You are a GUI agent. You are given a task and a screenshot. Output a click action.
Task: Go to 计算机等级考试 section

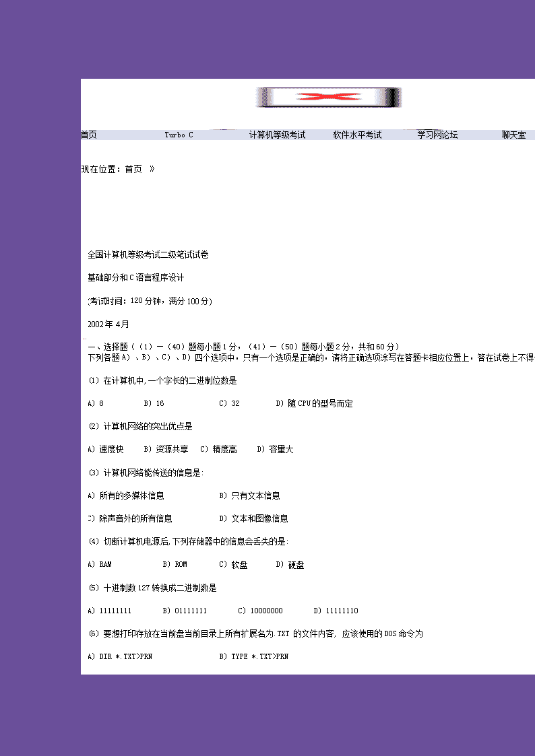(x=278, y=135)
